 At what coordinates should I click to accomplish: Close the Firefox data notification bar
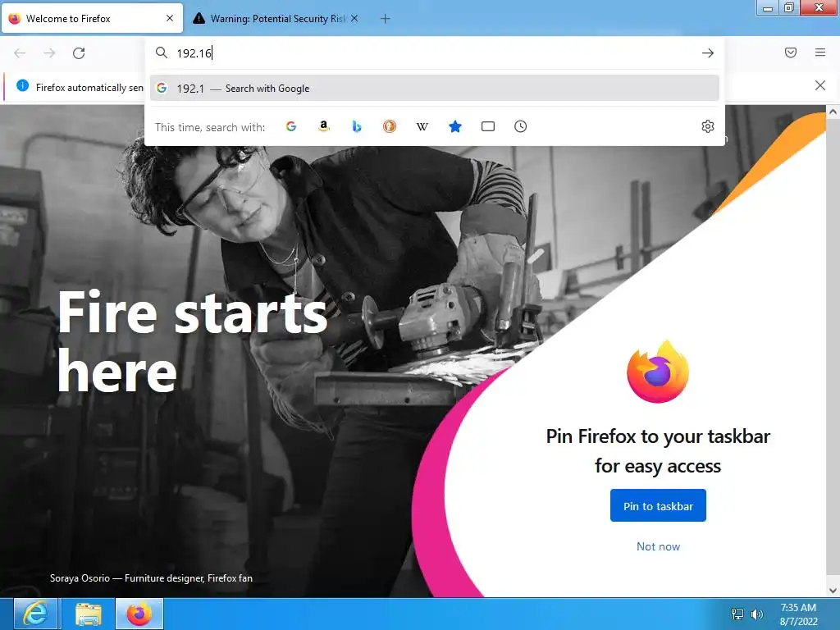pyautogui.click(x=819, y=85)
